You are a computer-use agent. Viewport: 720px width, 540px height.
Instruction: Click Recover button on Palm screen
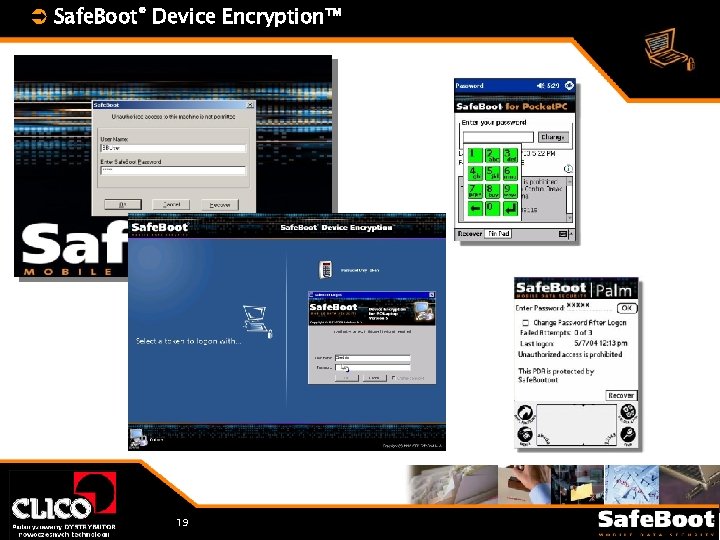[x=621, y=395]
